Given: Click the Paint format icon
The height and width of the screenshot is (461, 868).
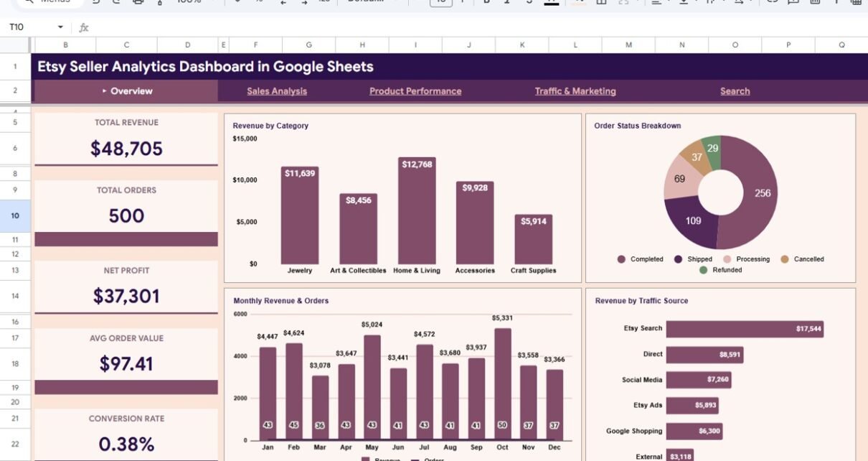Looking at the screenshot, I should [159, 2].
